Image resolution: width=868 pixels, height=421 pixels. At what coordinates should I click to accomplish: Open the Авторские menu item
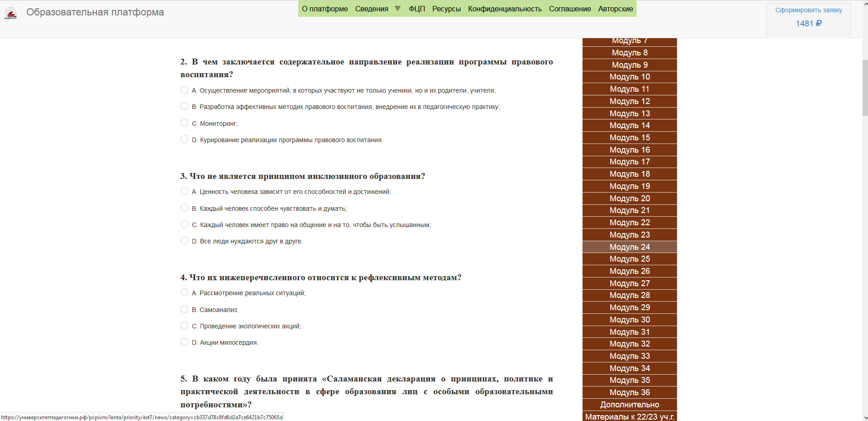click(615, 9)
